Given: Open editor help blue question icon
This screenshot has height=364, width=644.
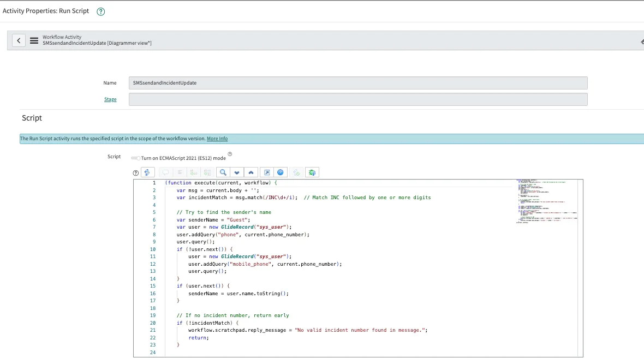Looking at the screenshot, I should [280, 172].
